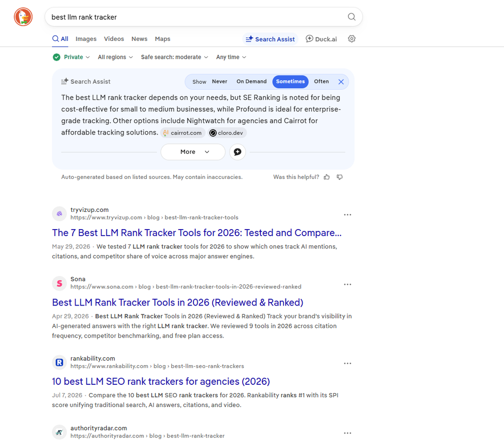Open options menu for Sona result
Screen dimensions: 504x441
click(x=347, y=285)
